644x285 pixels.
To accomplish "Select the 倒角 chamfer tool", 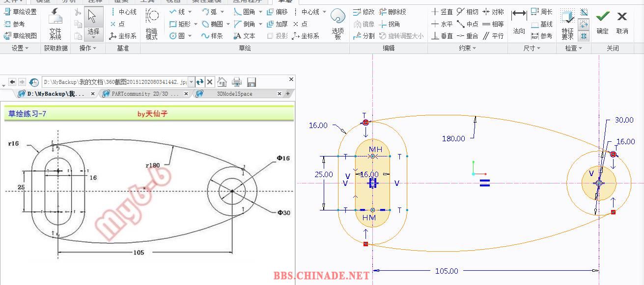I will pos(244,24).
